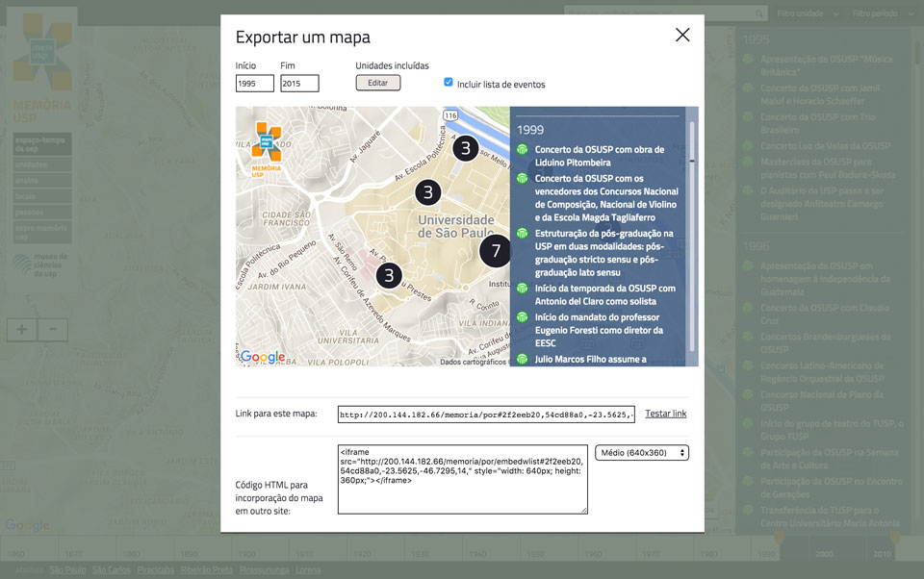Click the São Carlos campus link
This screenshot has width=924, height=579.
(112, 569)
